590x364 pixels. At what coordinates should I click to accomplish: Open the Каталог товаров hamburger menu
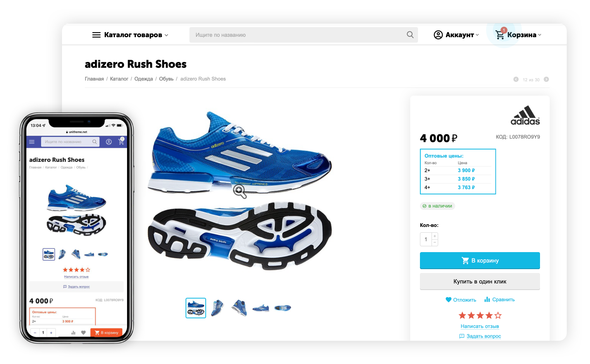point(130,35)
